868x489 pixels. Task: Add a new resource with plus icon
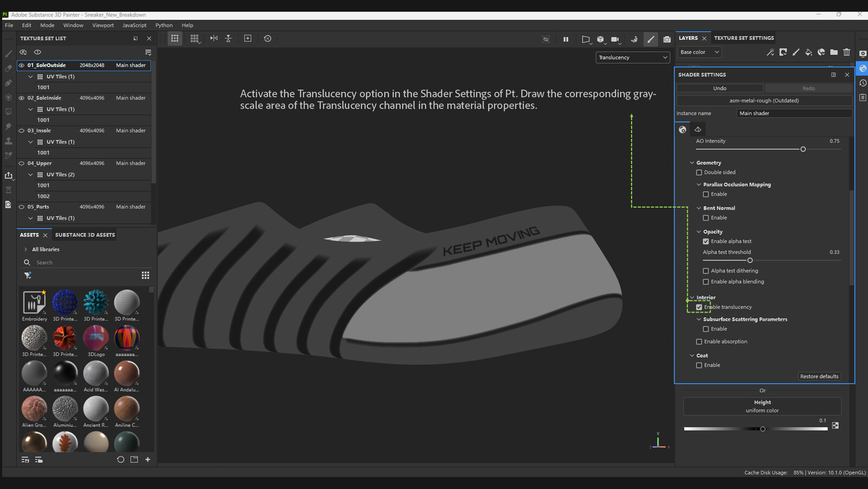[x=148, y=460]
